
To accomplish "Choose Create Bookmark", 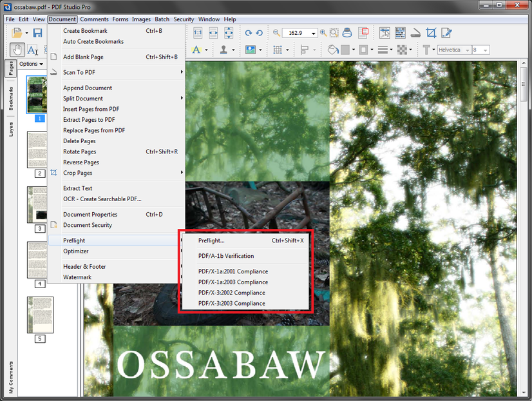I will click(x=117, y=31).
